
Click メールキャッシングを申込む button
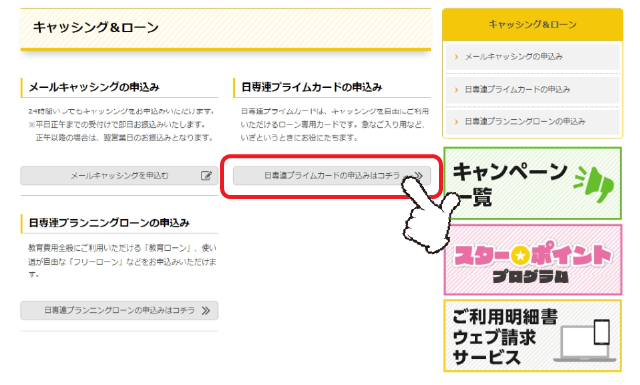(119, 176)
